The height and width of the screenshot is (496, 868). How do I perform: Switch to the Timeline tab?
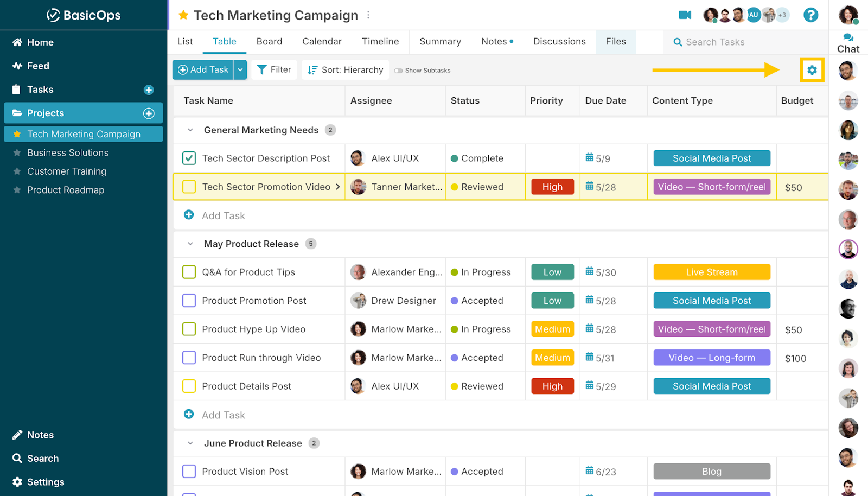pyautogui.click(x=380, y=42)
